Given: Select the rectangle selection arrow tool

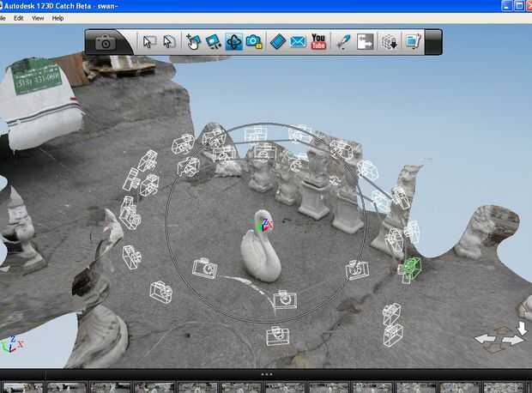Looking at the screenshot, I should pos(149,42).
